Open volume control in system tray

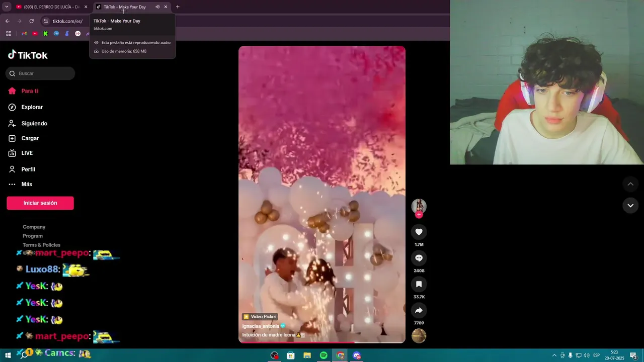[586, 355]
